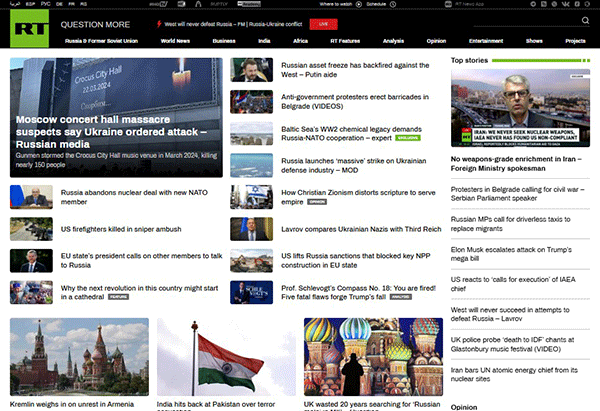Open Why the next revolution headline
Viewport: 600px width, 411px height.
139,292
